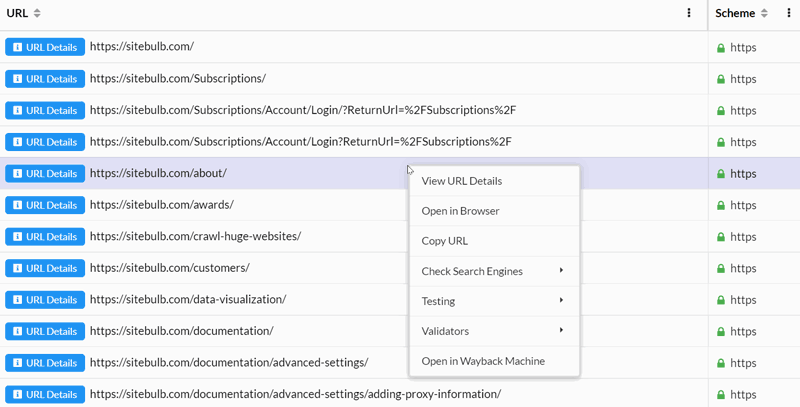
Task: Open URL Details for crawl-huge-websites/
Action: click(x=45, y=237)
